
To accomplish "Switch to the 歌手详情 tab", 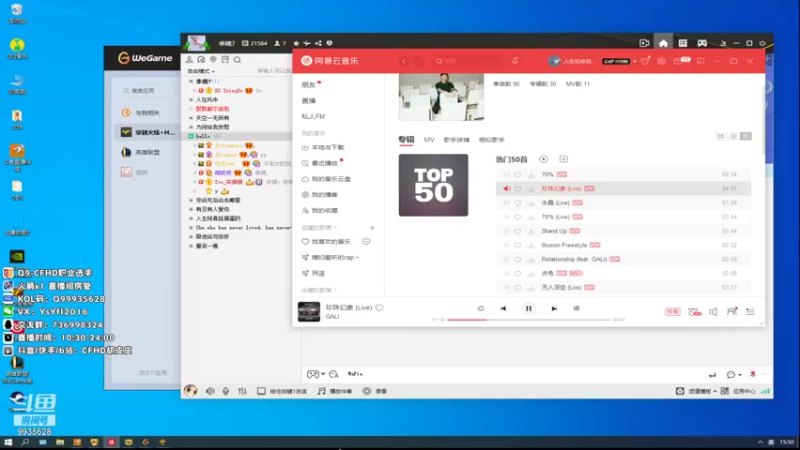I will pos(456,140).
